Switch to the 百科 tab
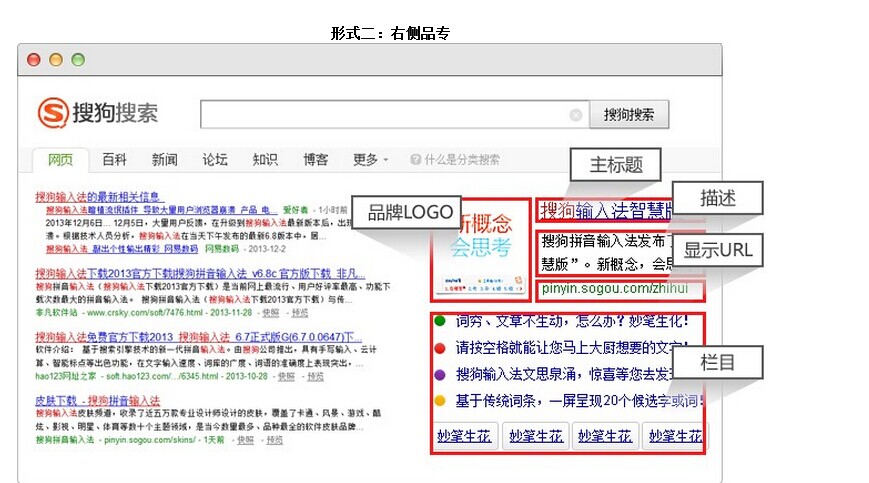The width and height of the screenshot is (869, 483). coord(114,160)
